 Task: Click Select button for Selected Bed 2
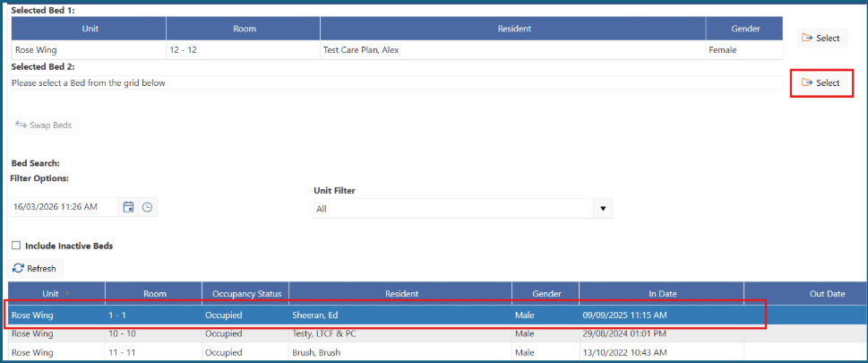tap(821, 82)
